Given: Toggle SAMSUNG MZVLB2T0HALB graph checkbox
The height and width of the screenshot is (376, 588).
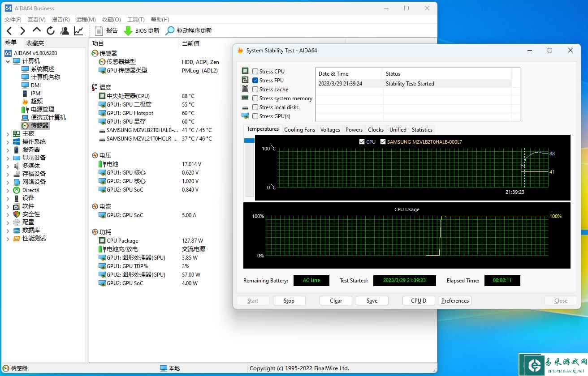Looking at the screenshot, I should point(383,141).
